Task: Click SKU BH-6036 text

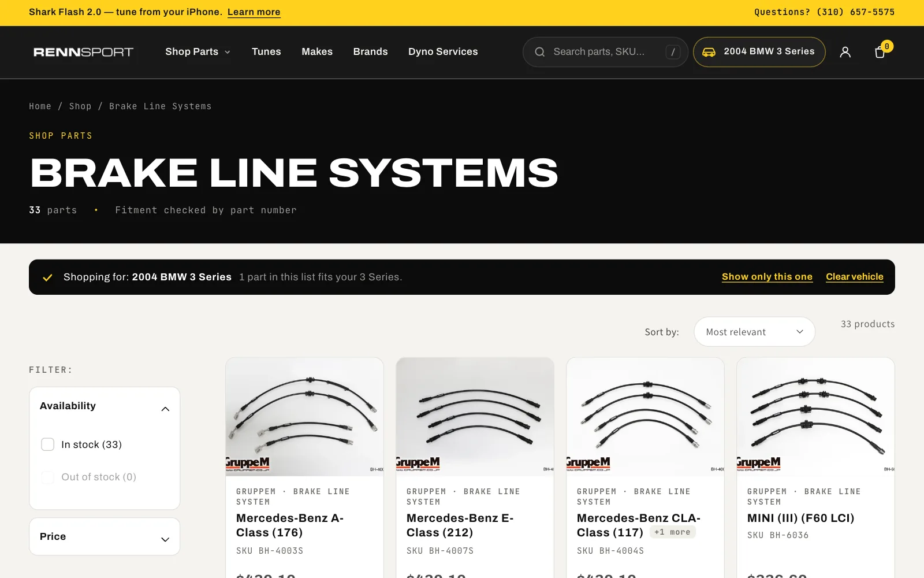Action: pyautogui.click(x=778, y=535)
